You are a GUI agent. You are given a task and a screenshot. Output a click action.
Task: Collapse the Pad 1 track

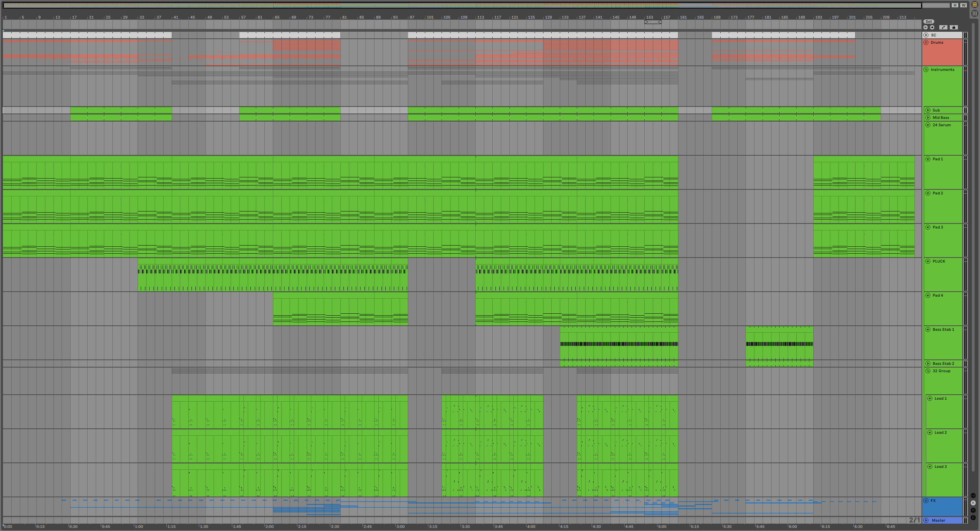click(928, 159)
